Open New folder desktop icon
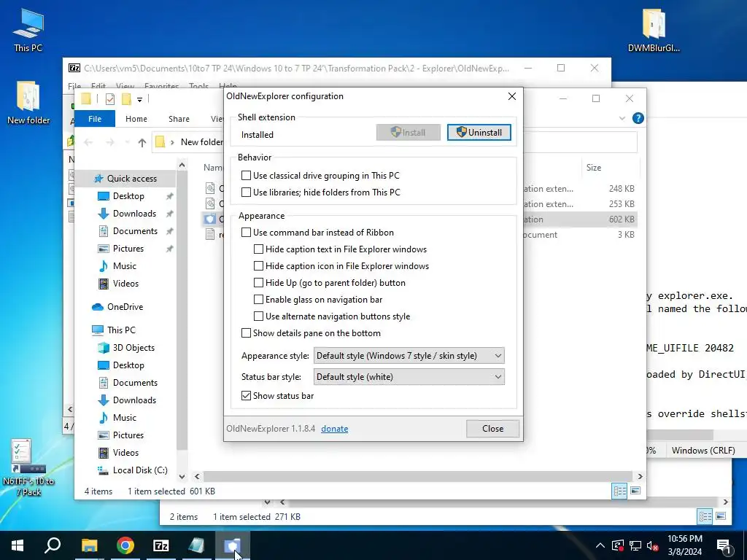 click(x=28, y=102)
